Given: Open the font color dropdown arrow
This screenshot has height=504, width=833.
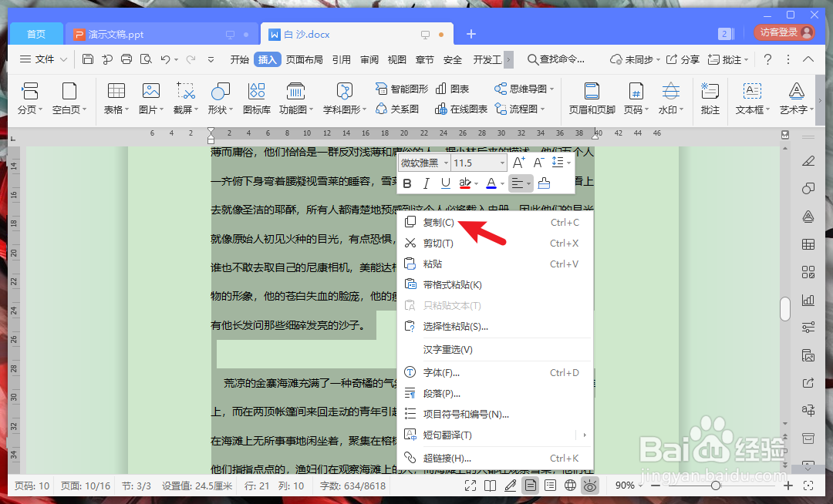Looking at the screenshot, I should coord(503,184).
